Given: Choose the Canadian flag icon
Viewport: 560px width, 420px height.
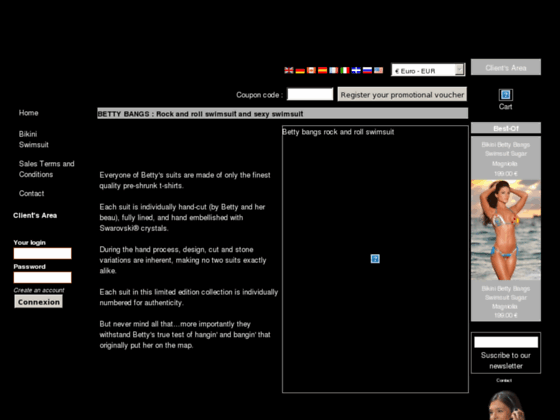Looking at the screenshot, I should click(x=311, y=70).
